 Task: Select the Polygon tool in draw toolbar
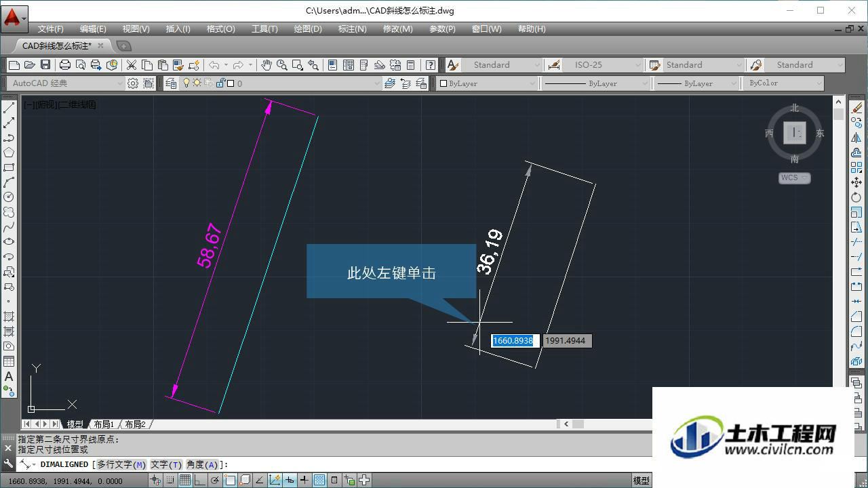(x=9, y=152)
